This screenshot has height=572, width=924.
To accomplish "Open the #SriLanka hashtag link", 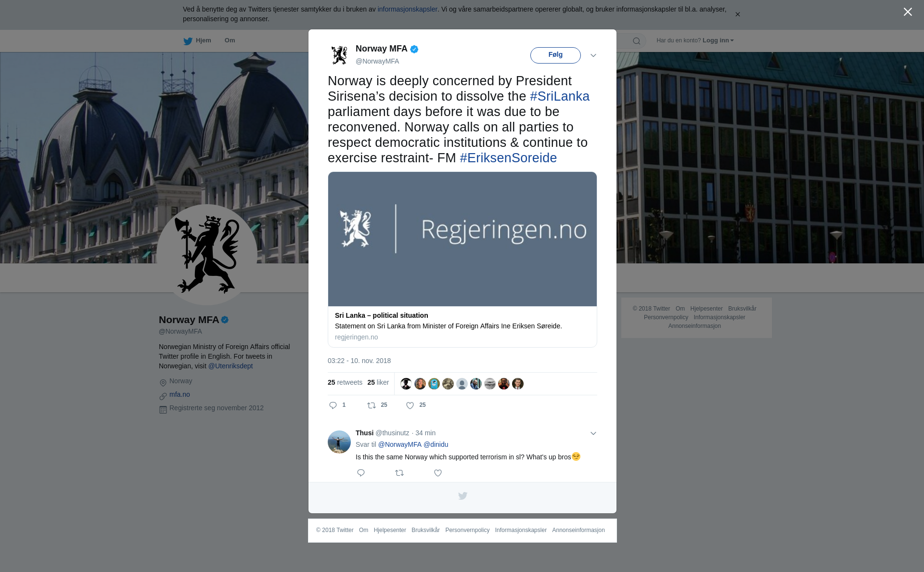I will click(560, 96).
